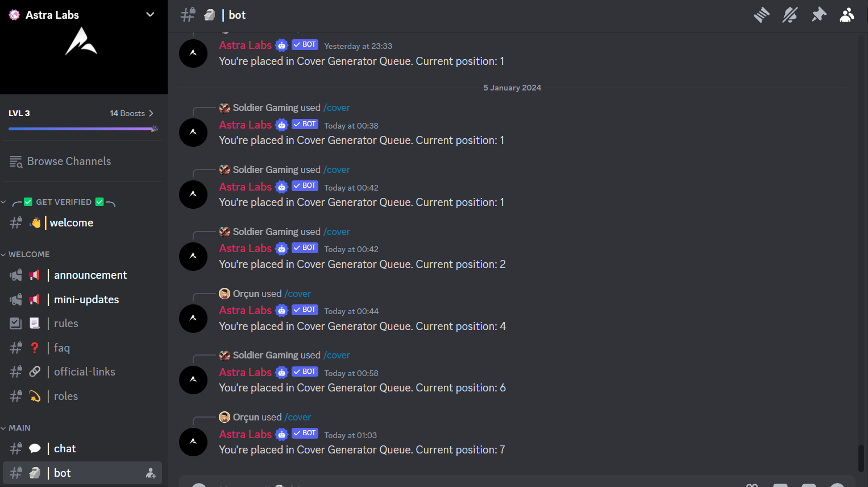Collapse the MAIN category
The height and width of the screenshot is (487, 868).
tap(16, 428)
